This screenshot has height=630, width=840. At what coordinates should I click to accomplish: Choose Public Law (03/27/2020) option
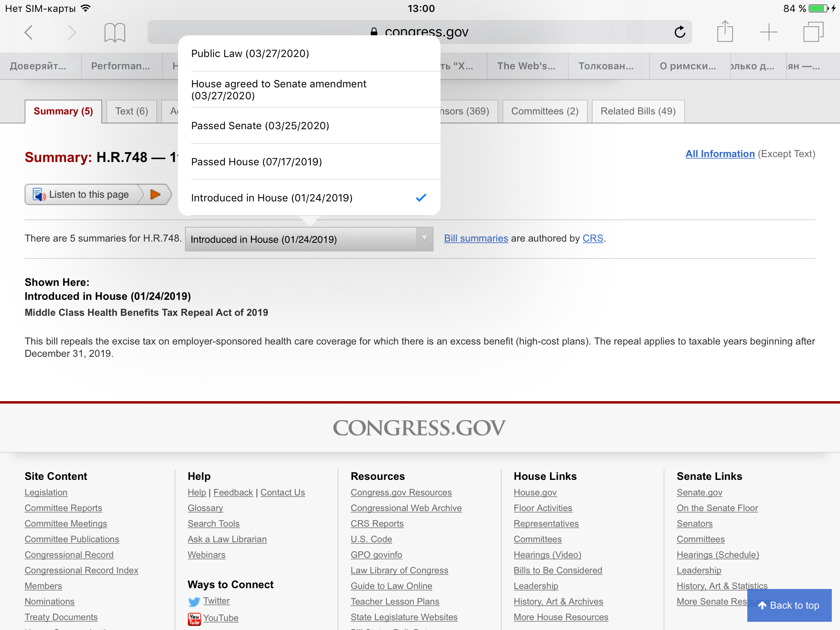(309, 53)
